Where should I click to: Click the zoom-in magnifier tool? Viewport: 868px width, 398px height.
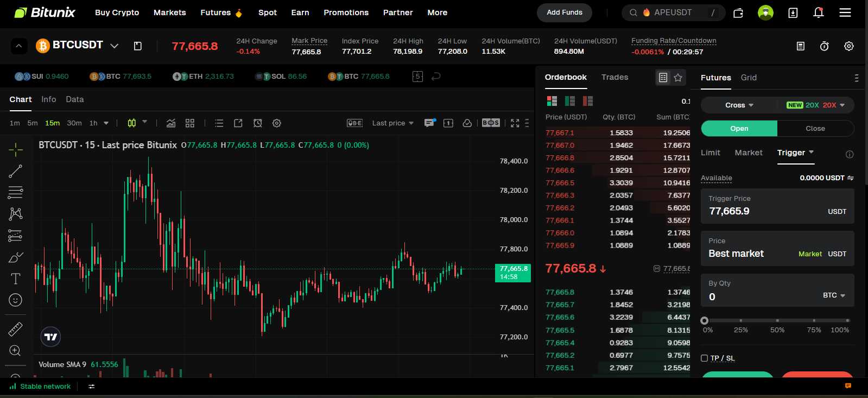pyautogui.click(x=16, y=351)
